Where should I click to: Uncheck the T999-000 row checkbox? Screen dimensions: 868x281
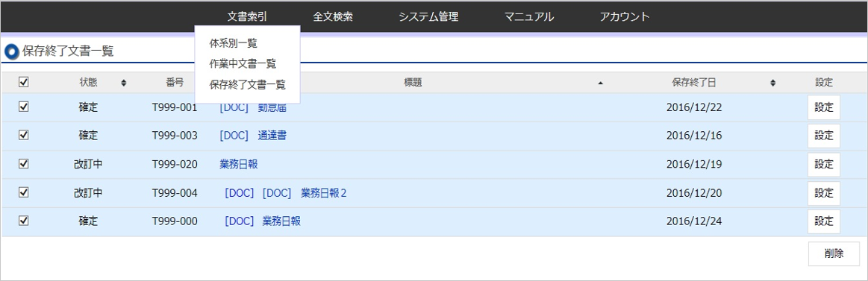pos(24,221)
